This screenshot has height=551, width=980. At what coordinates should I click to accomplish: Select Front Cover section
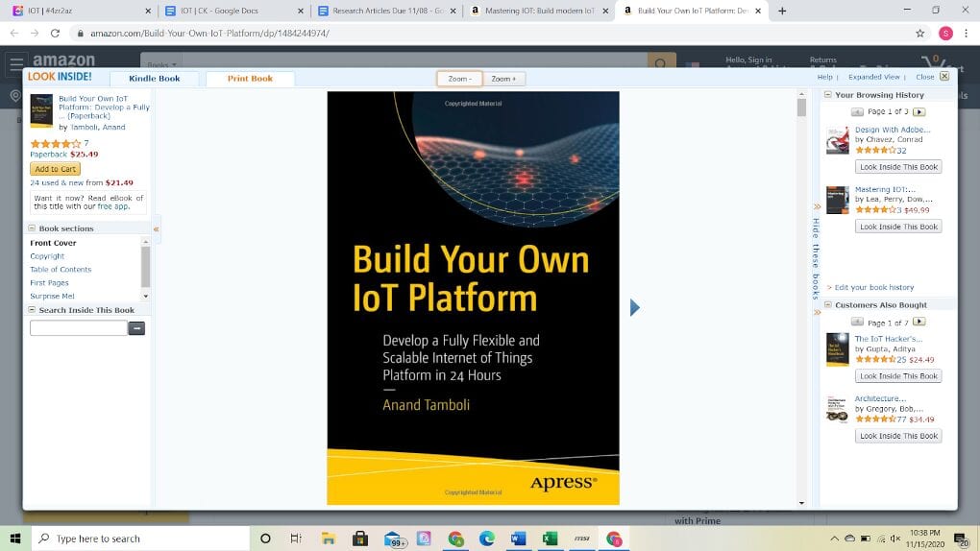pyautogui.click(x=53, y=243)
